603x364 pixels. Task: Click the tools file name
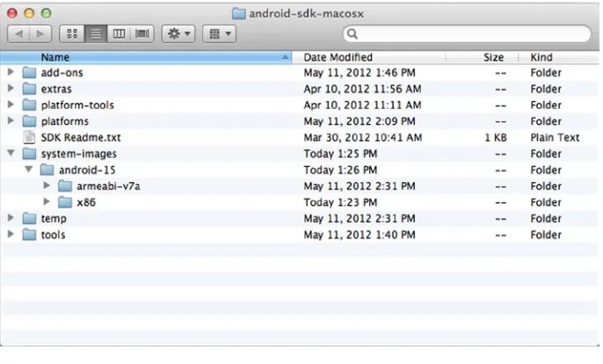pyautogui.click(x=53, y=235)
